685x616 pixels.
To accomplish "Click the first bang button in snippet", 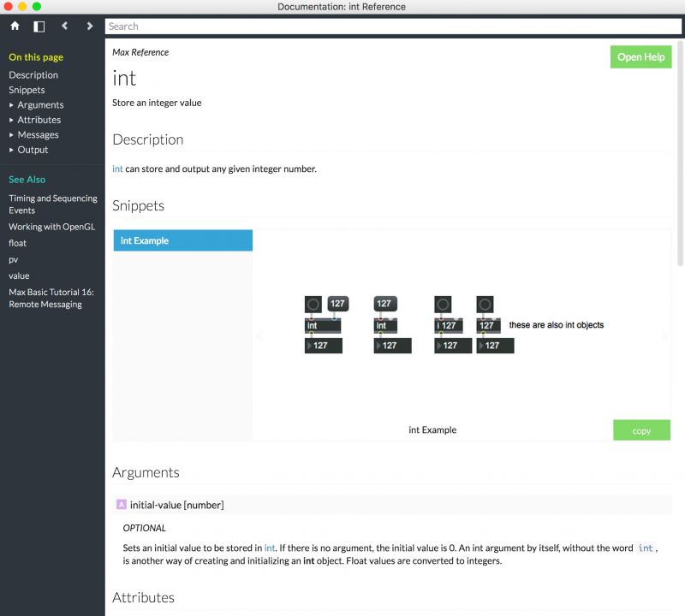I will tap(313, 305).
